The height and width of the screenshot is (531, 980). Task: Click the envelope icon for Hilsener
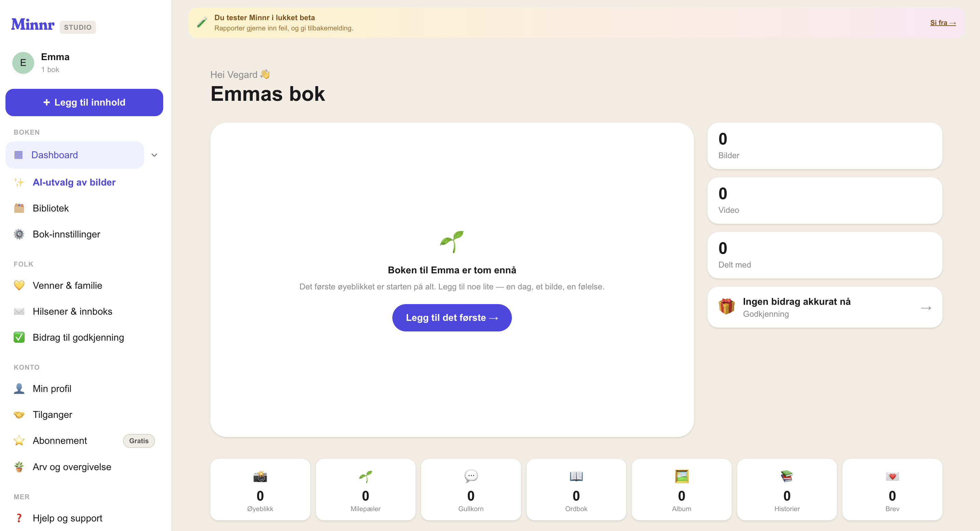tap(19, 311)
